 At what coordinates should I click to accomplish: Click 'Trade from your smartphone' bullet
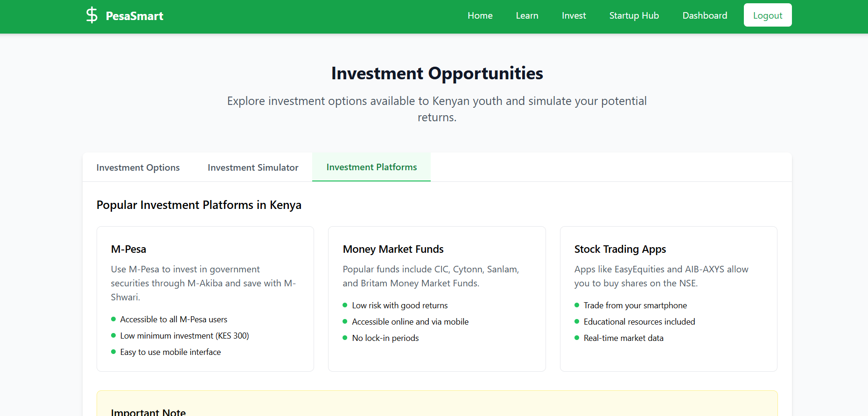[635, 305]
